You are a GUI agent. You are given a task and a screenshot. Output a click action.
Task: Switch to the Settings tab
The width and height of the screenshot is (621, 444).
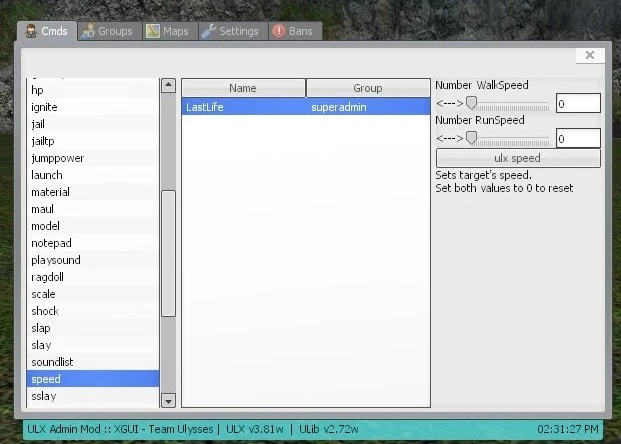[x=230, y=31]
